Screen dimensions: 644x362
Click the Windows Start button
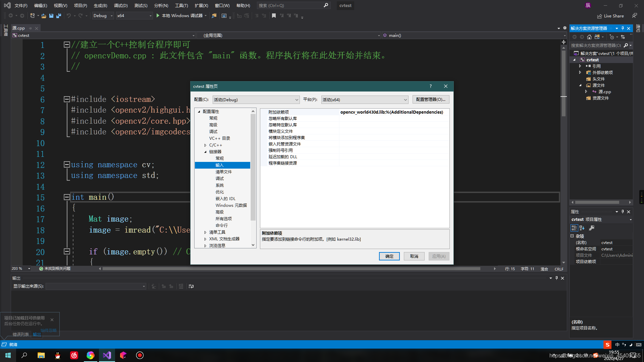[x=8, y=355]
